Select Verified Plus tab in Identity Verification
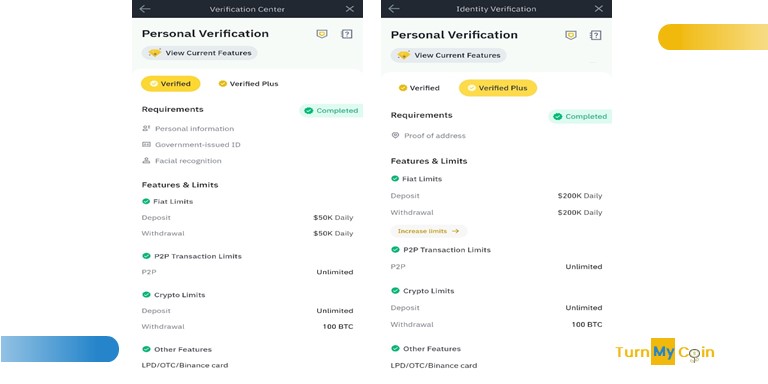The height and width of the screenshot is (384, 768). 498,88
